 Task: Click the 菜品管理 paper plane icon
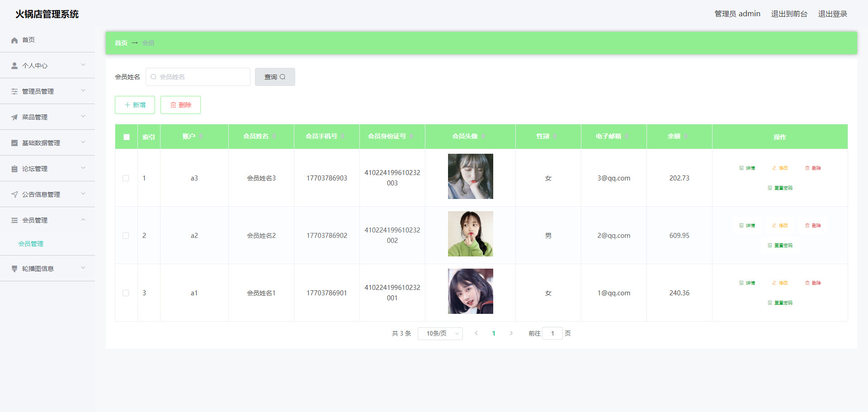14,117
